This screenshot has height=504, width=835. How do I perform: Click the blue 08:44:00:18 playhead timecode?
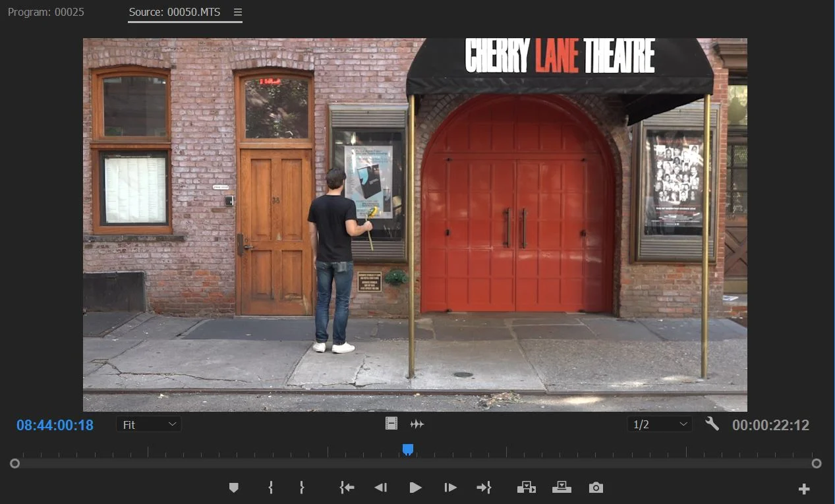55,425
